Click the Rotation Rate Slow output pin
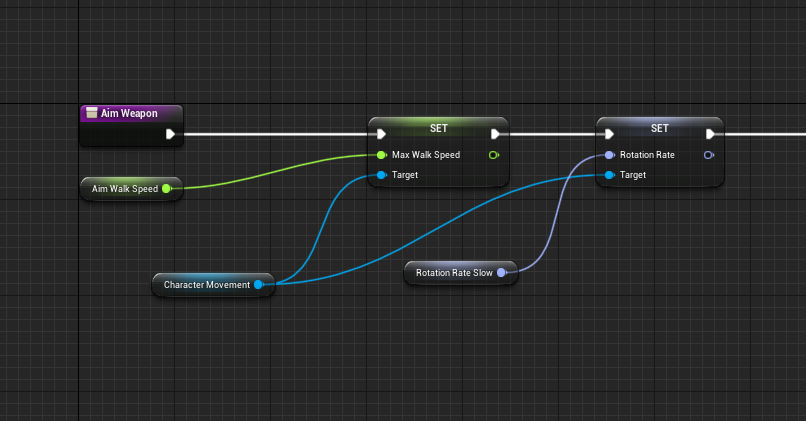Screen dimensions: 806x421 point(501,272)
